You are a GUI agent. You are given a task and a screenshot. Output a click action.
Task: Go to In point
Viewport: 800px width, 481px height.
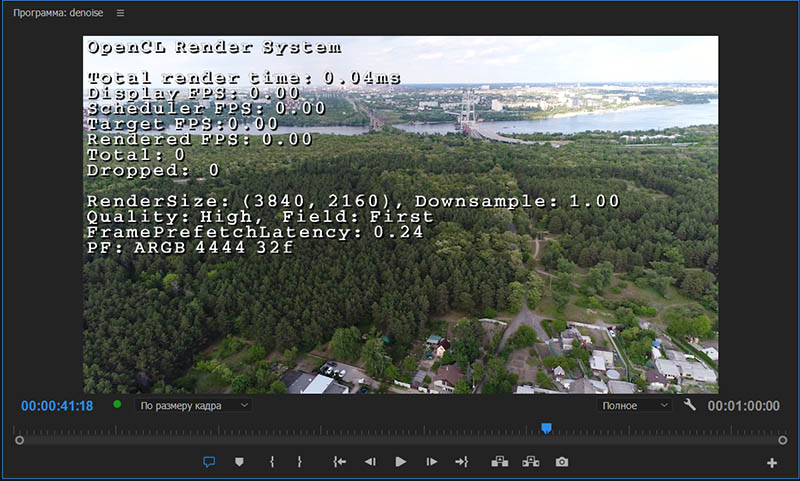(x=340, y=462)
